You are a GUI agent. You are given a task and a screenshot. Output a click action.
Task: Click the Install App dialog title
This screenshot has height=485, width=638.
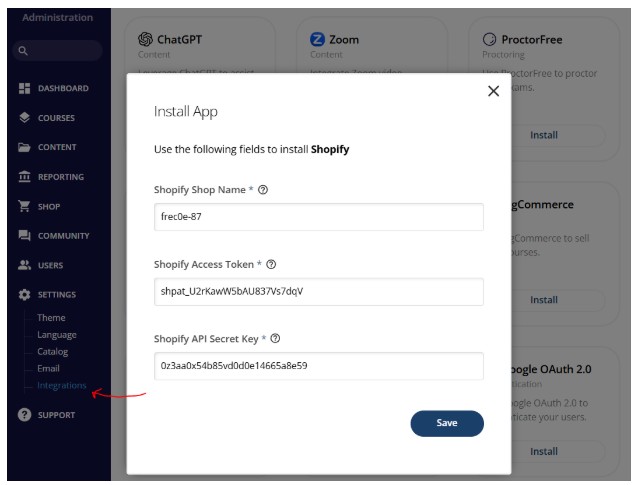click(186, 111)
